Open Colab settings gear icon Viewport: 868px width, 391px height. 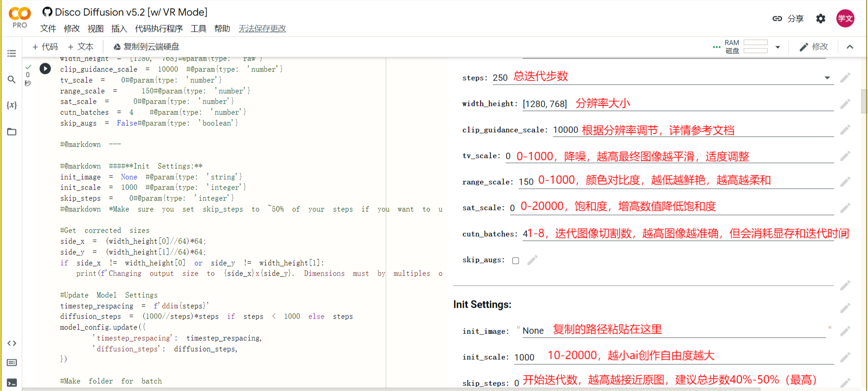821,19
